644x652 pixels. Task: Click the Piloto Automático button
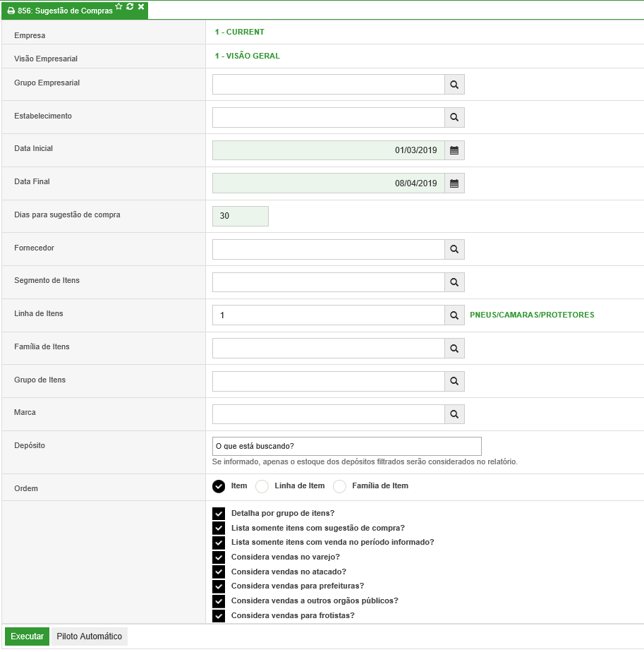[90, 636]
